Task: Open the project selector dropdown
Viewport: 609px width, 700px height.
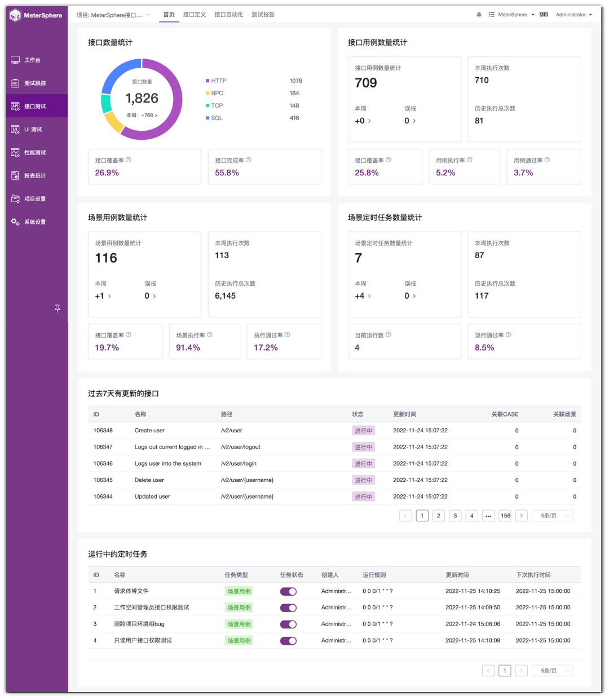Action: [x=113, y=15]
